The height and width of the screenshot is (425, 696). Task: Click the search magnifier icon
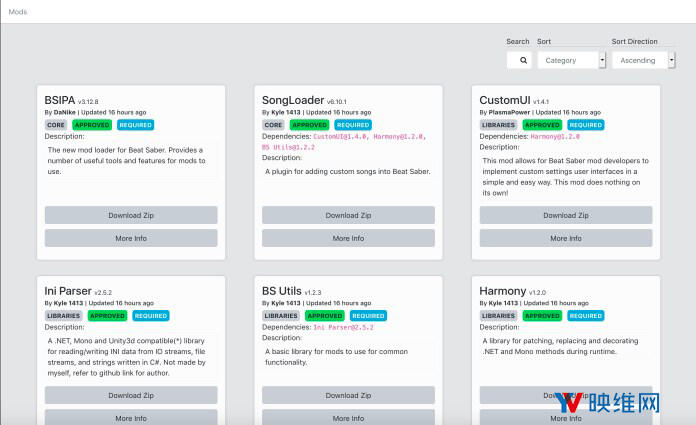519,60
